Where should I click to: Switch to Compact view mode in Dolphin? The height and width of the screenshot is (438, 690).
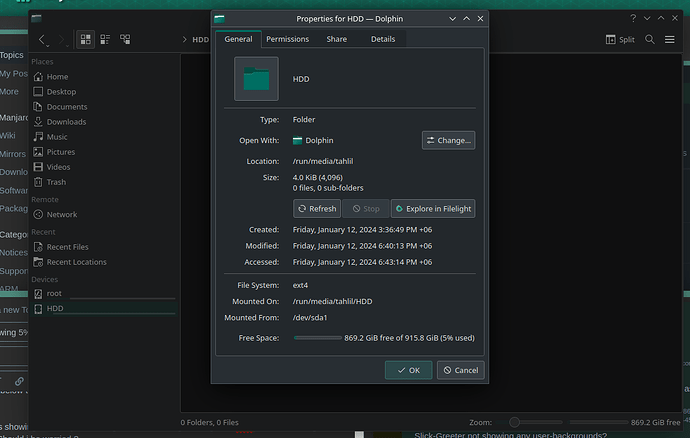pyautogui.click(x=105, y=40)
